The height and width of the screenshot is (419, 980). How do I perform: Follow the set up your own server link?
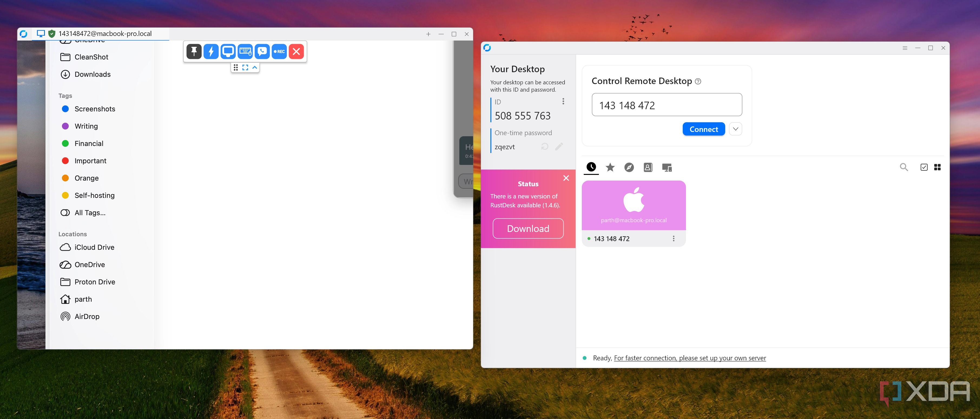[690, 358]
